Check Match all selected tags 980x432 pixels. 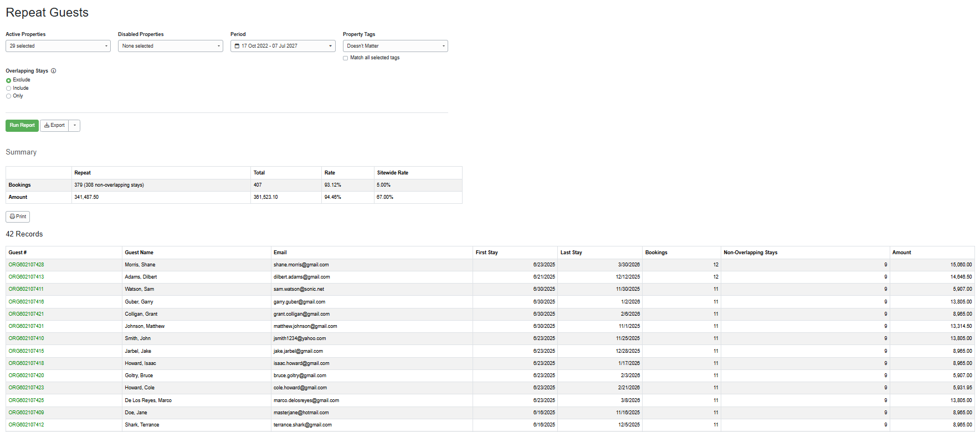pyautogui.click(x=345, y=58)
